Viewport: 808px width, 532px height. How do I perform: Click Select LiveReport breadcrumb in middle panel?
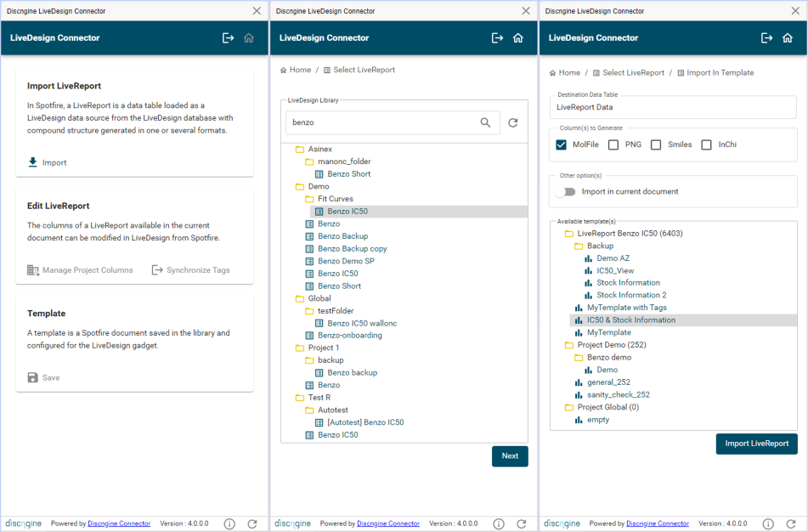coord(359,70)
